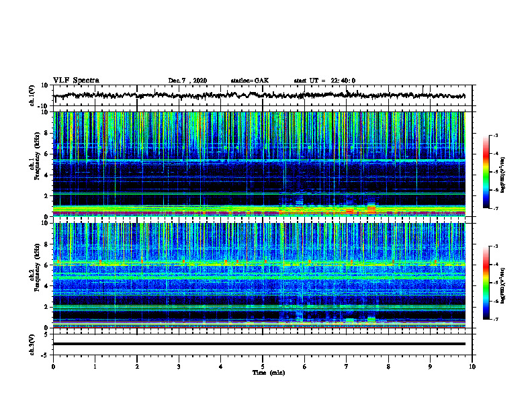Viewport: 532px width, 411px height.
Task: Click the ch.1 spectrogram color bar
Action: 486,172
